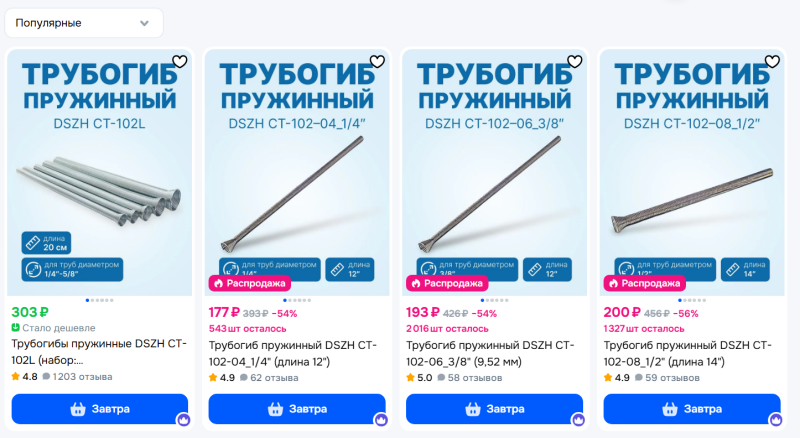This screenshot has height=438, width=800.
Task: Click Распродажа badge on CT-102-04 card
Action: (249, 283)
